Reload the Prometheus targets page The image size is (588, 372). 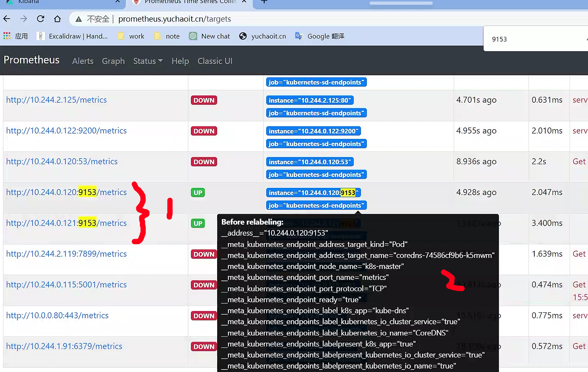click(x=41, y=19)
